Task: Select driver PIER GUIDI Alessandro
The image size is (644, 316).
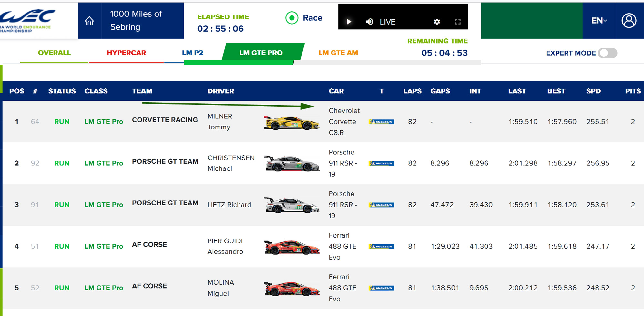Action: click(225, 246)
